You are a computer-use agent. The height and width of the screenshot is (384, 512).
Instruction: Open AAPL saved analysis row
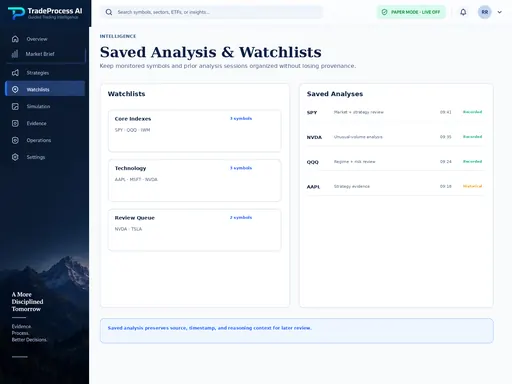395,187
